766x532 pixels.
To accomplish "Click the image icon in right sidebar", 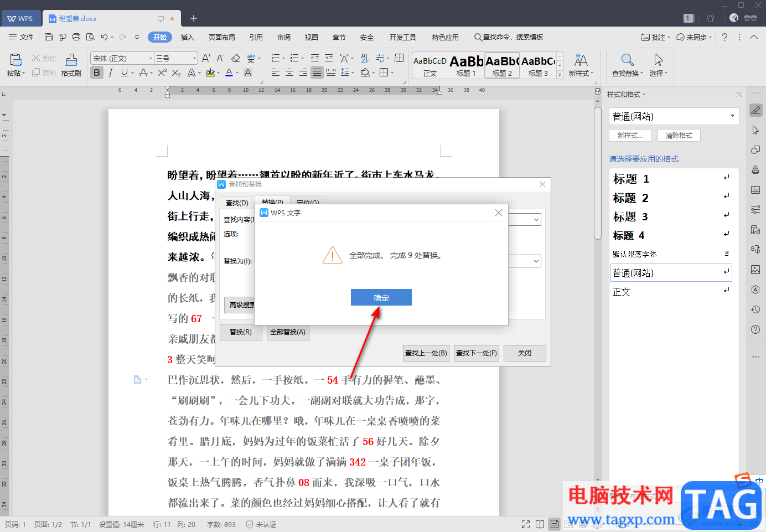I will tap(755, 270).
